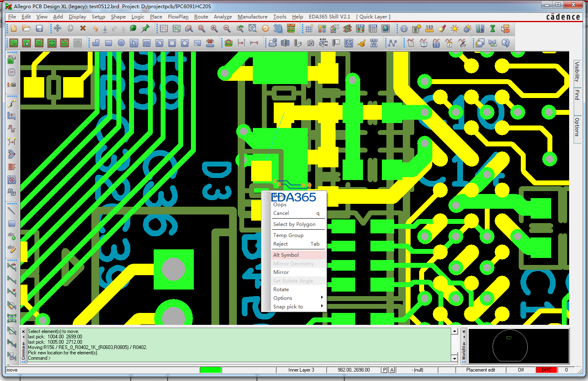Click the Show Element info icon
588x381 pixels.
click(404, 29)
